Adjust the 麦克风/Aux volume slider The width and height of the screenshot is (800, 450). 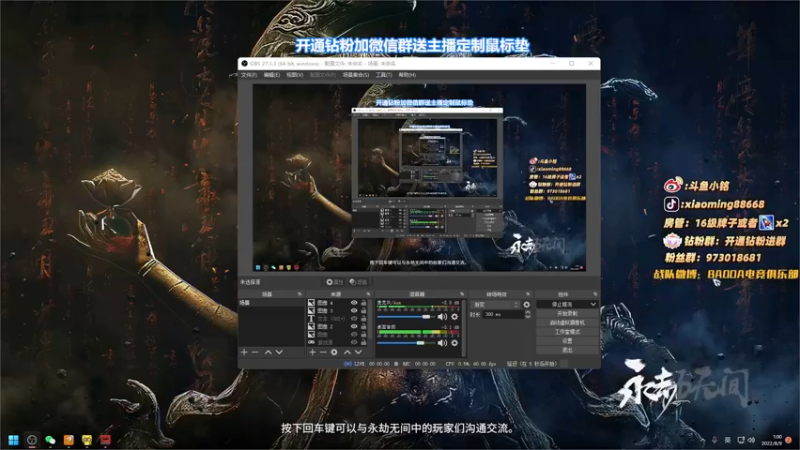tap(405, 317)
